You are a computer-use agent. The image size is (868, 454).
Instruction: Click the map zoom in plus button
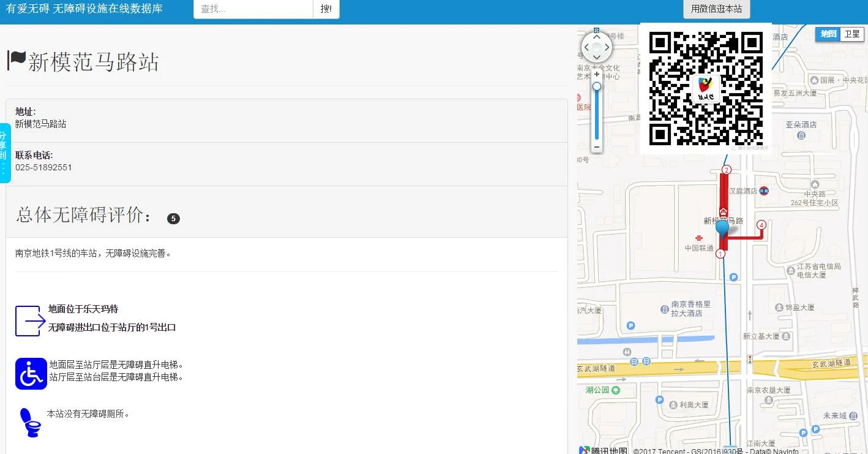click(597, 74)
